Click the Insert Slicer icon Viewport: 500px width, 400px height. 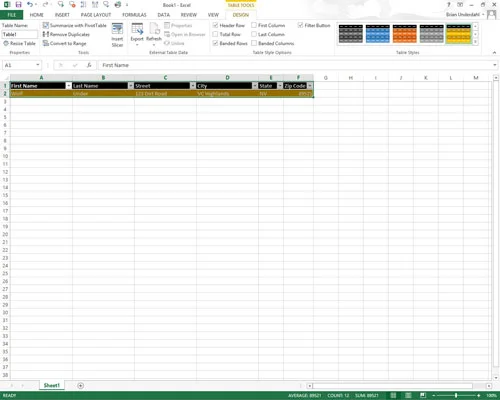coord(117,29)
